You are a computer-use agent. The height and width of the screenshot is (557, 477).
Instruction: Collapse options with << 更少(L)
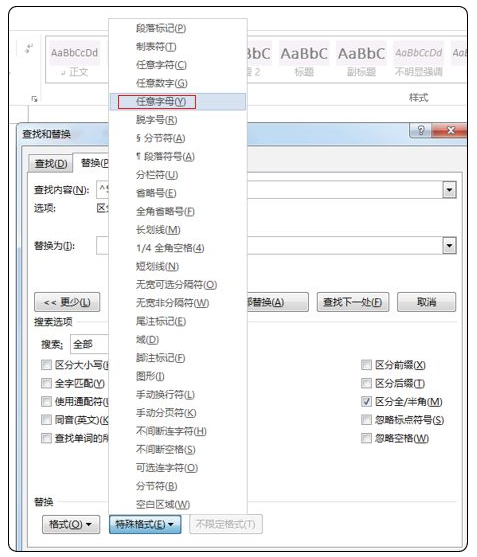pos(67,302)
